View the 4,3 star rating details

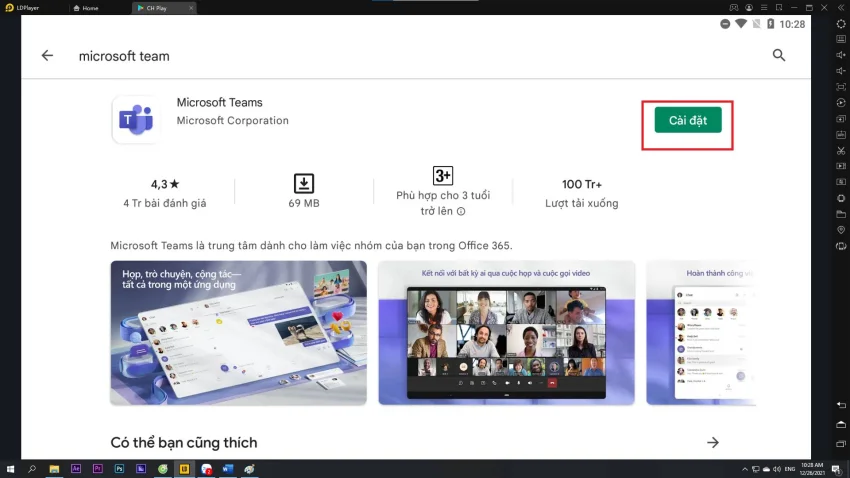(x=165, y=184)
